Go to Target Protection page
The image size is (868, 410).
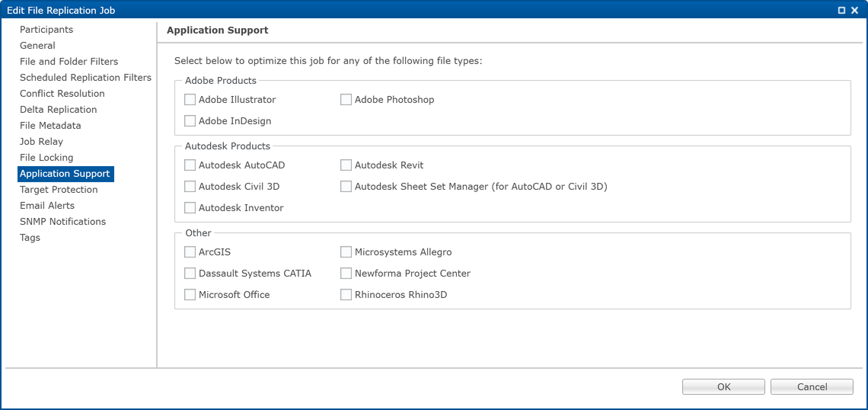point(59,190)
